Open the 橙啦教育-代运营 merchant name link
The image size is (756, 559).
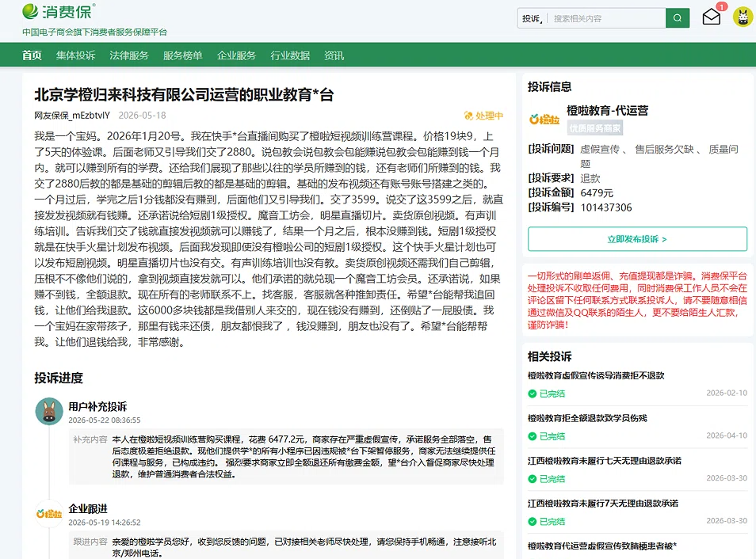pos(608,110)
